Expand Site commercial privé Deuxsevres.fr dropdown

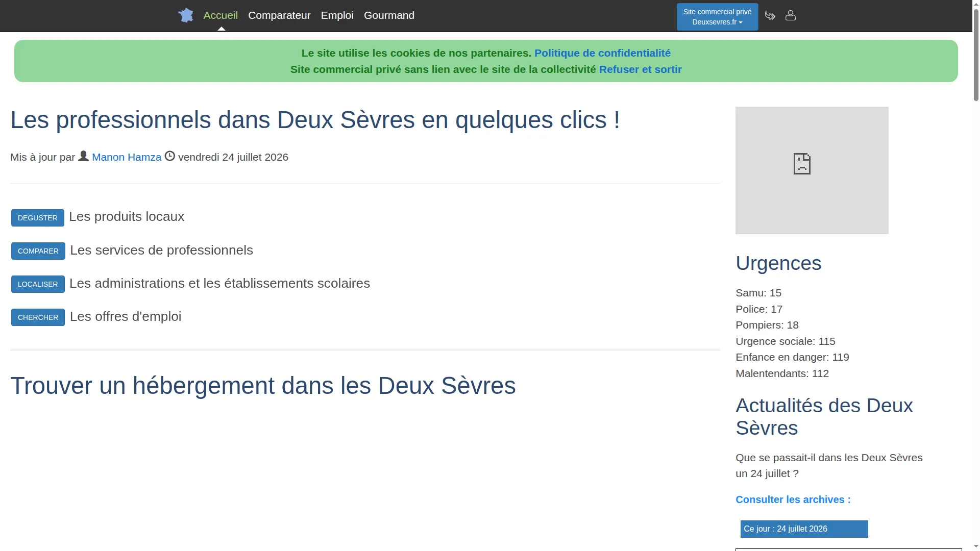click(x=717, y=17)
